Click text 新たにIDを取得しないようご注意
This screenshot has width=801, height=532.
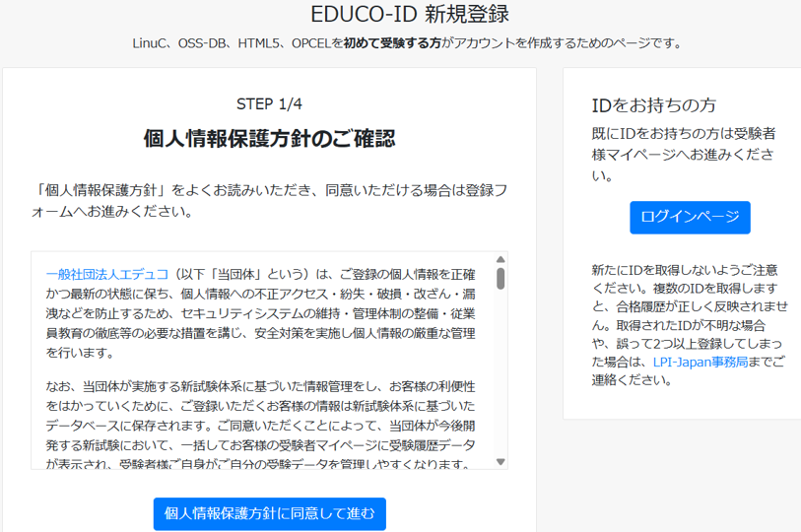(x=685, y=270)
